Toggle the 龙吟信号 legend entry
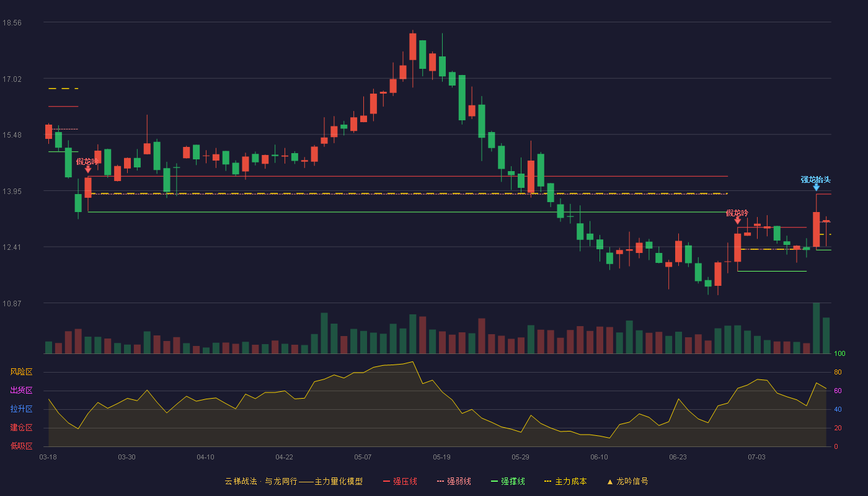This screenshot has width=868, height=496. [x=627, y=481]
